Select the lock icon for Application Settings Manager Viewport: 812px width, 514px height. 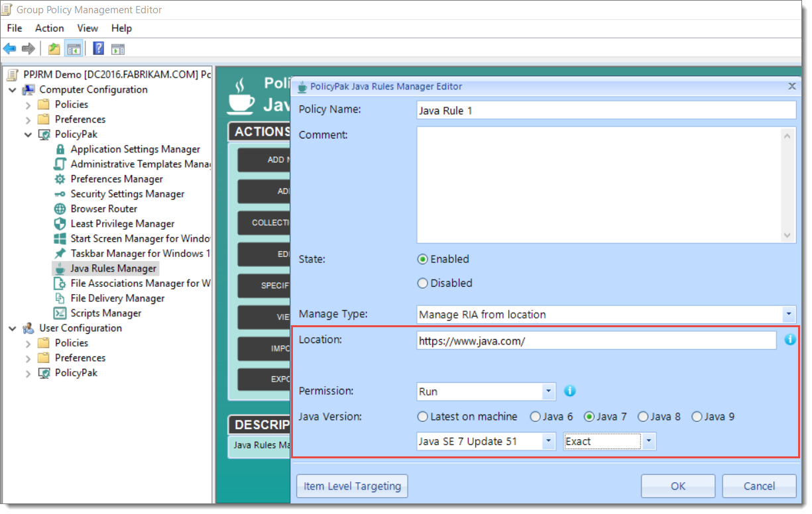(60, 149)
